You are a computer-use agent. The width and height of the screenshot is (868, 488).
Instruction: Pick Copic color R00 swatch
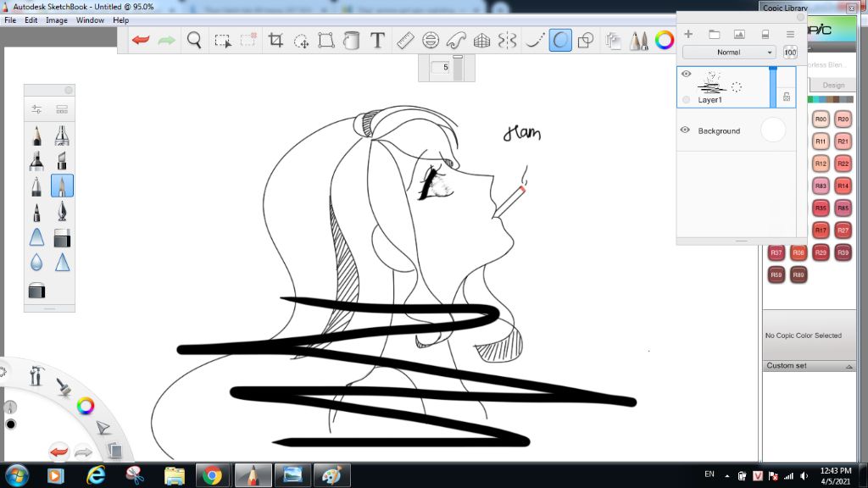pos(821,119)
